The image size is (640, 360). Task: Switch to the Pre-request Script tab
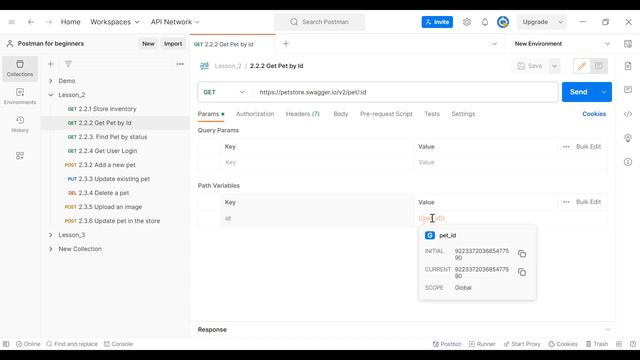coord(386,114)
